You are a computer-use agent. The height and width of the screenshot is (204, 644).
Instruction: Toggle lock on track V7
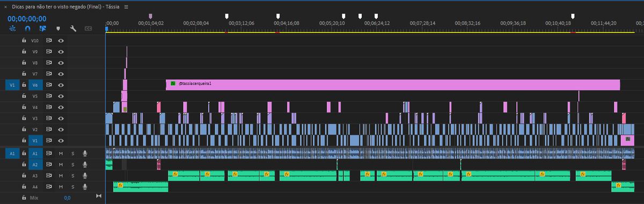click(x=24, y=73)
